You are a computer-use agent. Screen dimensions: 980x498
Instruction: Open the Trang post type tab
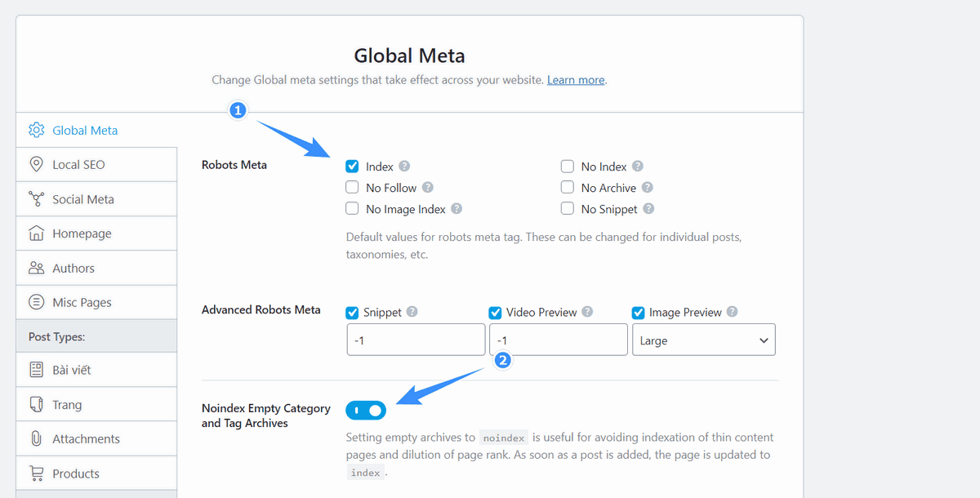(x=96, y=405)
